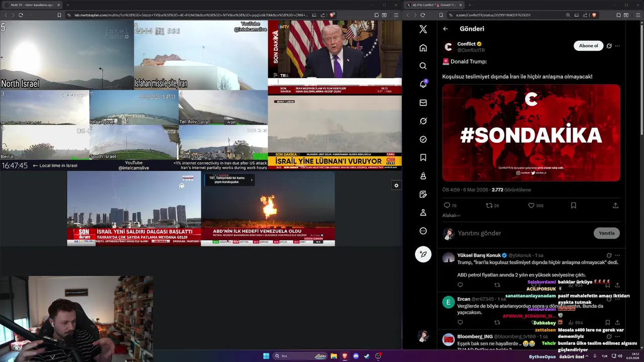This screenshot has width=644, height=362.
Task: Expand the Alakalı replies sort dropdown
Action: 451,215
